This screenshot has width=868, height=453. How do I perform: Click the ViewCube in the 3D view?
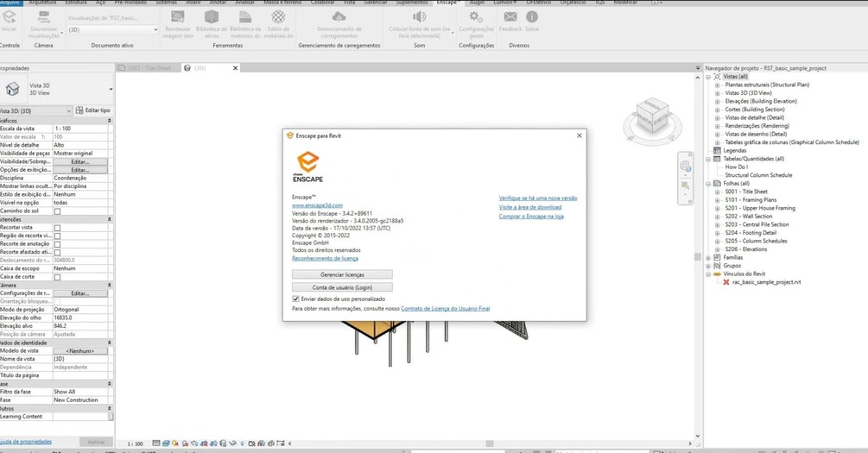pos(651,115)
